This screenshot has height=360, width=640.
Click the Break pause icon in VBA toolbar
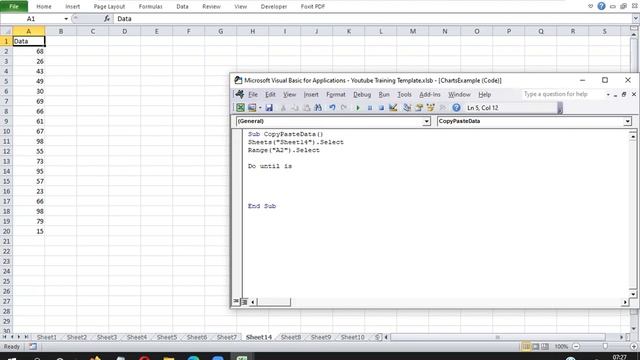369,108
